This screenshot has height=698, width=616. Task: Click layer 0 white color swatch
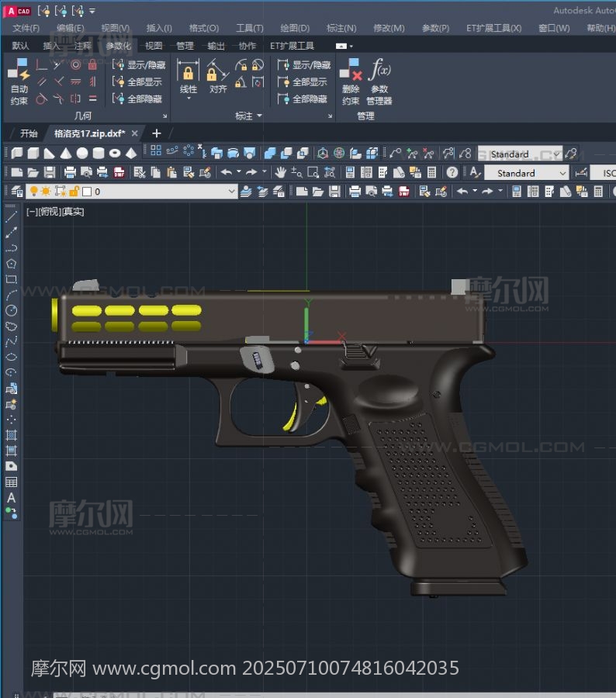(x=87, y=192)
